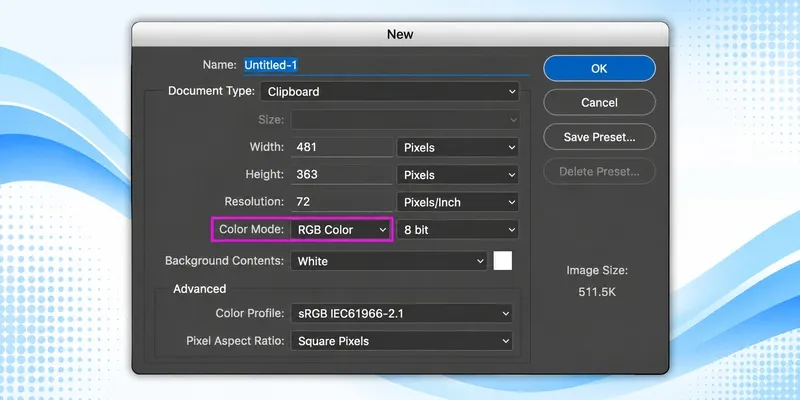Open the 8 bit depth dropdown
Viewport: 800px width, 400px height.
click(x=458, y=230)
